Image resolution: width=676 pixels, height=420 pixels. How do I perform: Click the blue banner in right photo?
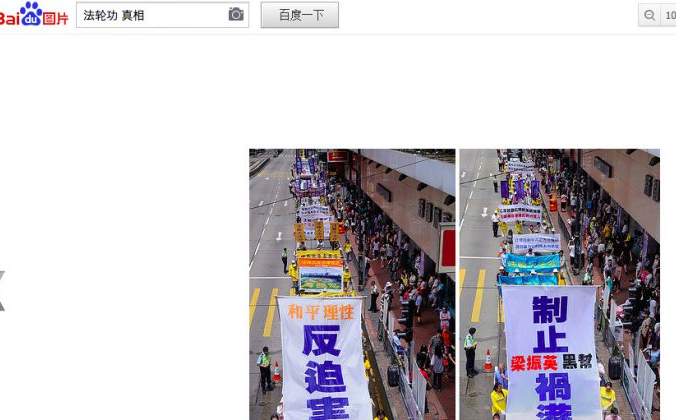point(531,263)
